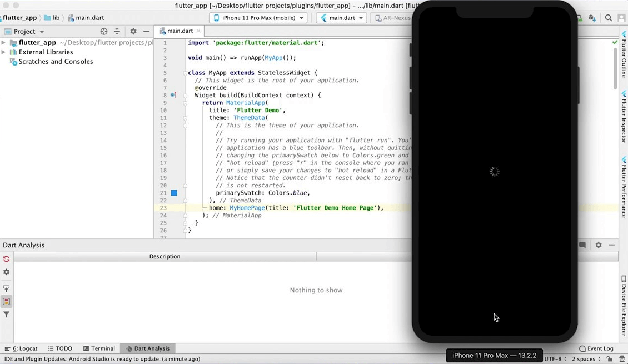This screenshot has width=628, height=364.
Task: Open the iPhone 11 Pro Max device selector
Action: point(258,17)
